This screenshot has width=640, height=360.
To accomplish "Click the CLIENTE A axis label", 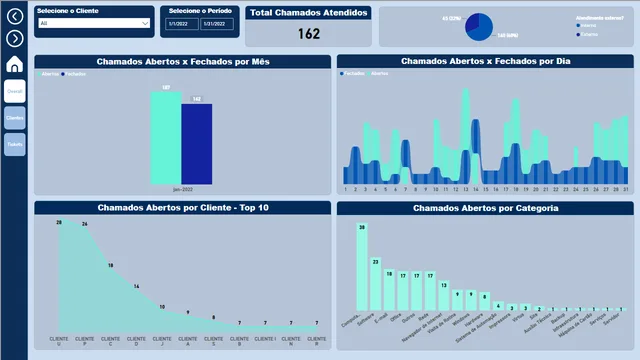I will tap(188, 342).
